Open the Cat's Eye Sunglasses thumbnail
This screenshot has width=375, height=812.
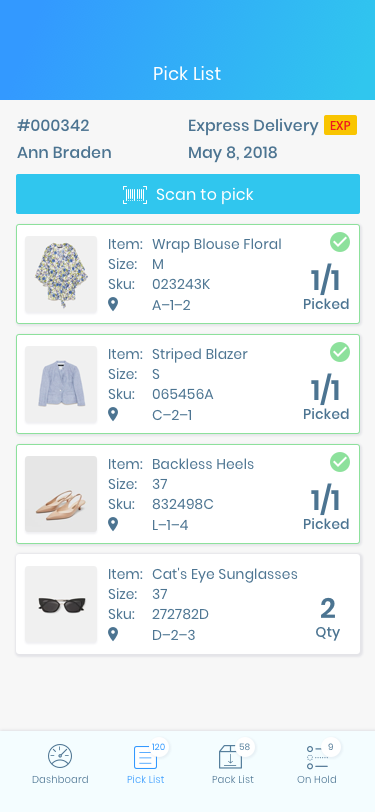(x=61, y=604)
